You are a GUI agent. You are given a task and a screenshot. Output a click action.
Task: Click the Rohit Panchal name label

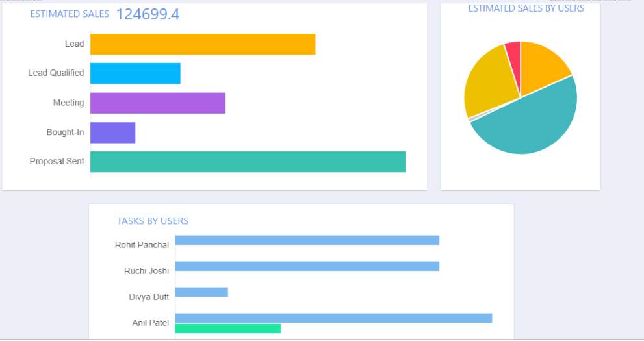pos(142,245)
